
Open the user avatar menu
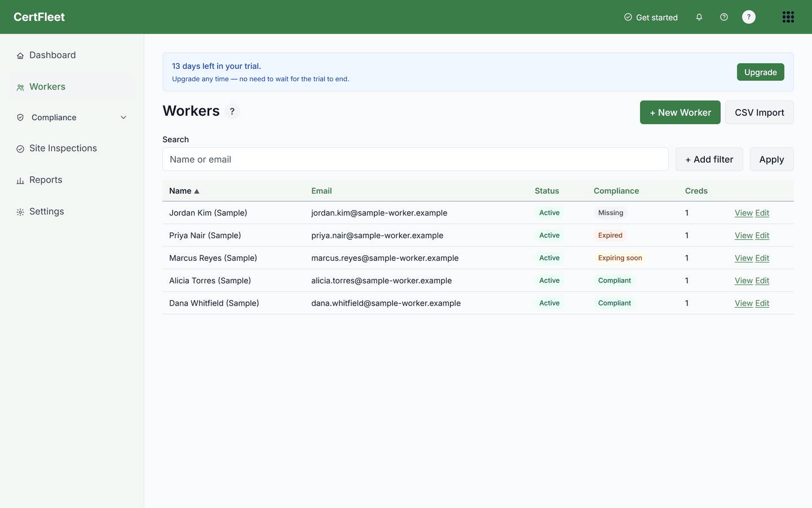coord(749,17)
